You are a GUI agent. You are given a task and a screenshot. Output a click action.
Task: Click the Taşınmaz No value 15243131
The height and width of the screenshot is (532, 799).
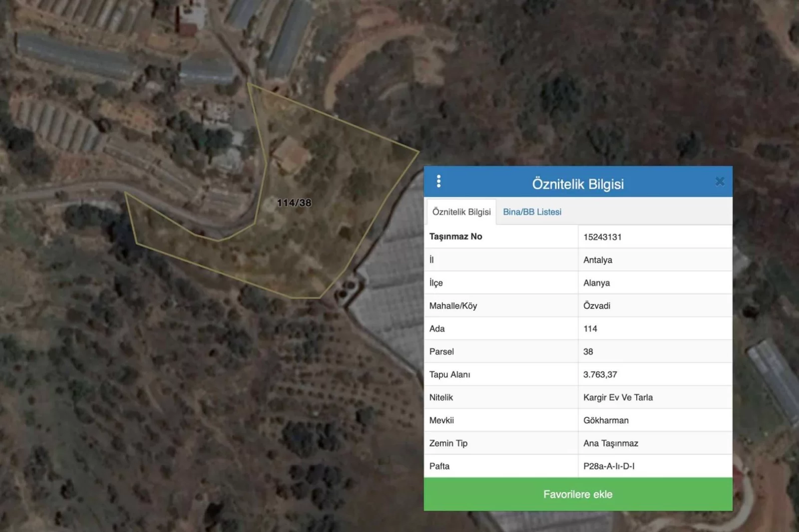(602, 237)
